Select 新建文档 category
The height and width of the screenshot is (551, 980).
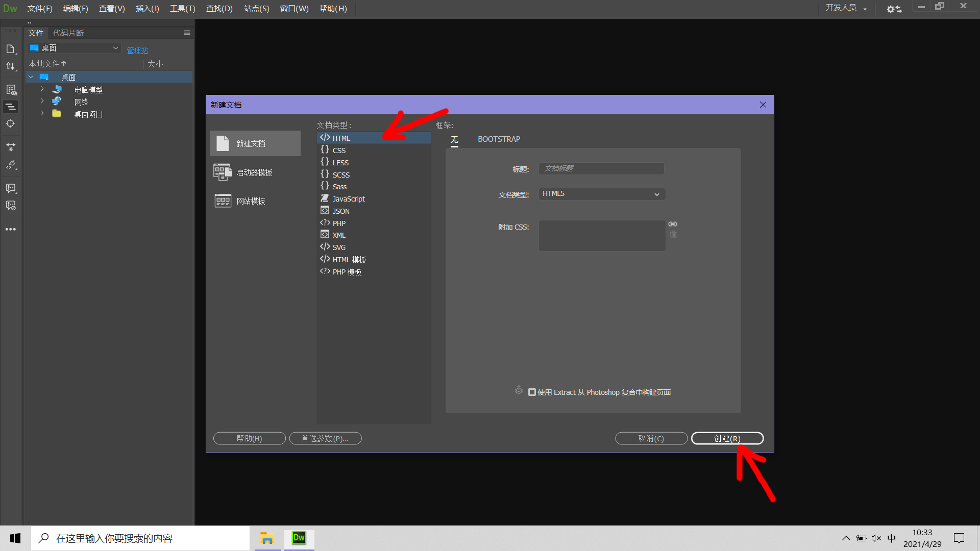(255, 143)
